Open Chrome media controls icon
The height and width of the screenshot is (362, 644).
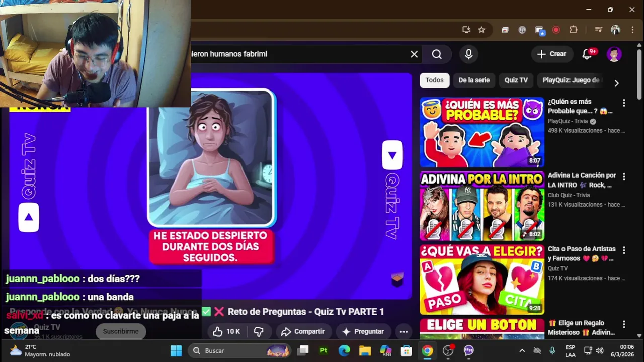(598, 30)
